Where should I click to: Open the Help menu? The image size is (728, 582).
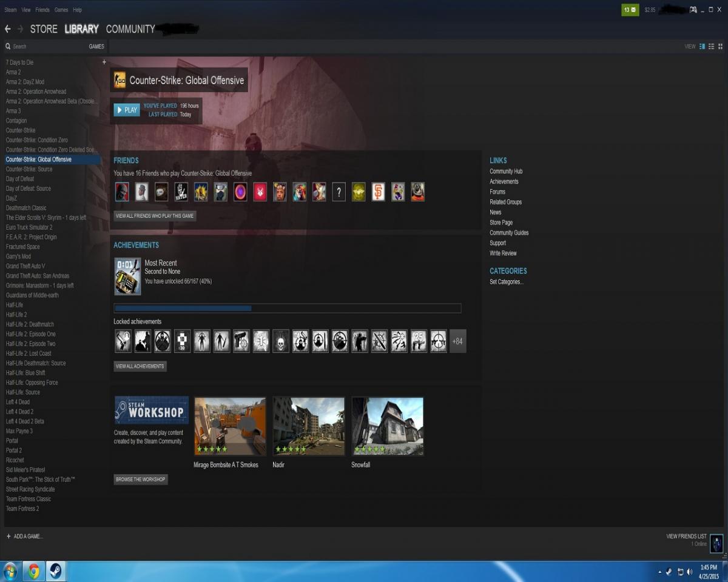pyautogui.click(x=78, y=10)
